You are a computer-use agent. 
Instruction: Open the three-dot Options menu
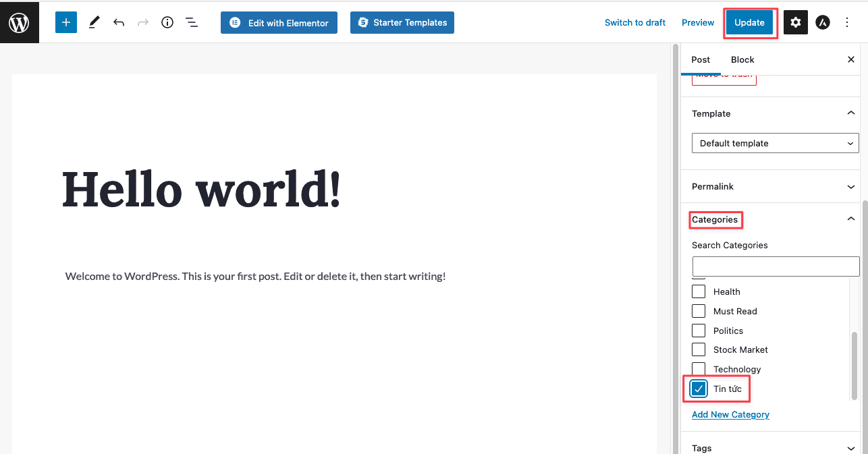coord(847,22)
